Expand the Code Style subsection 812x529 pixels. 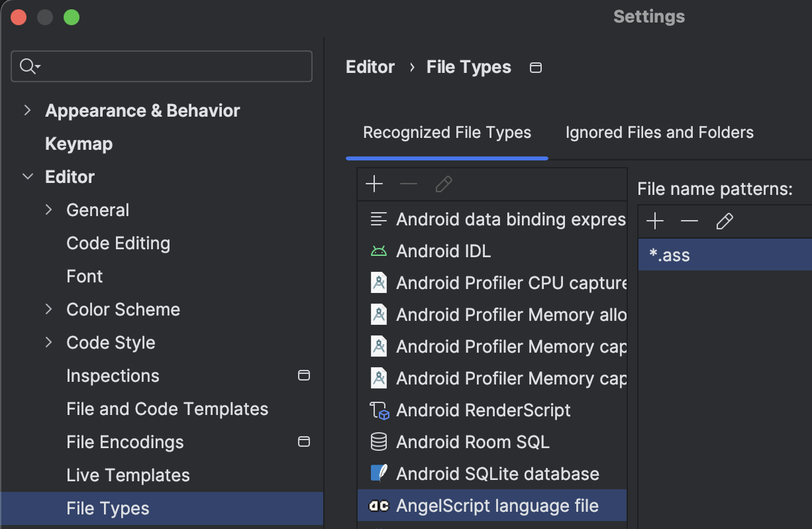48,343
